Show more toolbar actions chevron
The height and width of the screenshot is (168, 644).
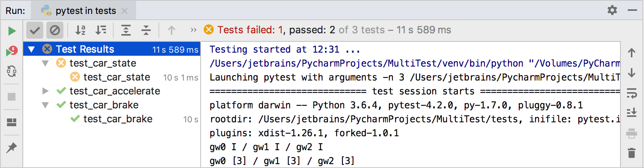pyautogui.click(x=193, y=30)
